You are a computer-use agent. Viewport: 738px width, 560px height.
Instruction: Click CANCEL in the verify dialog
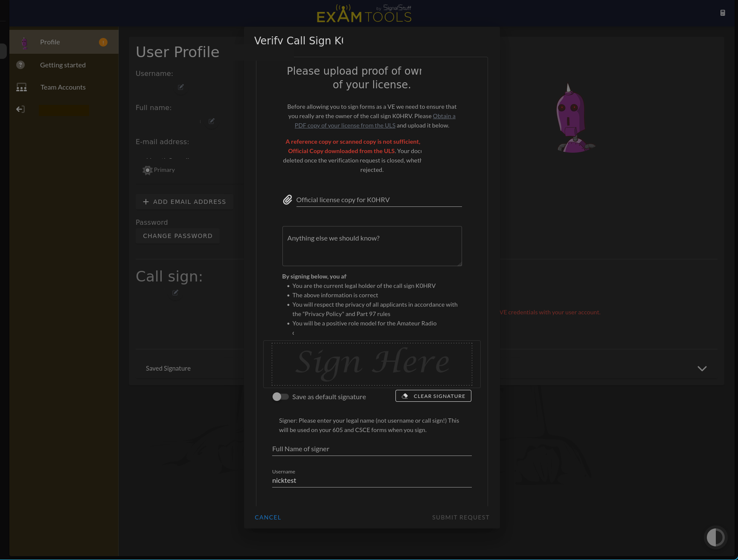268,517
